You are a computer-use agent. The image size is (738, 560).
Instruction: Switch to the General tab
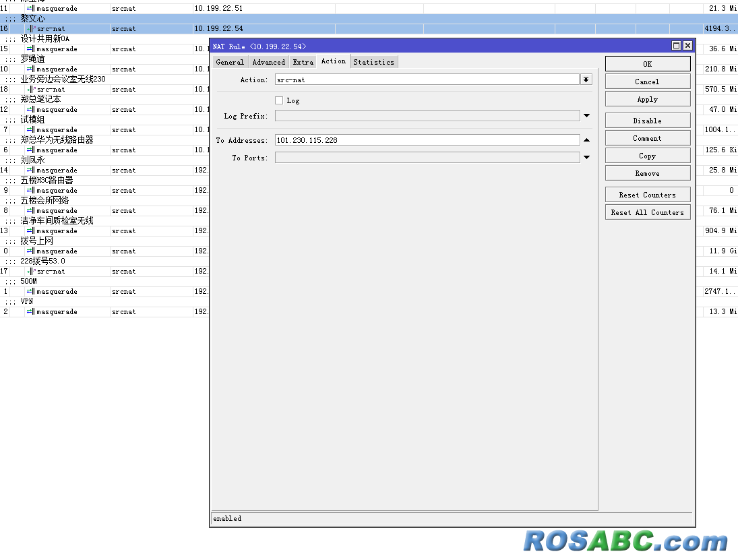(230, 62)
